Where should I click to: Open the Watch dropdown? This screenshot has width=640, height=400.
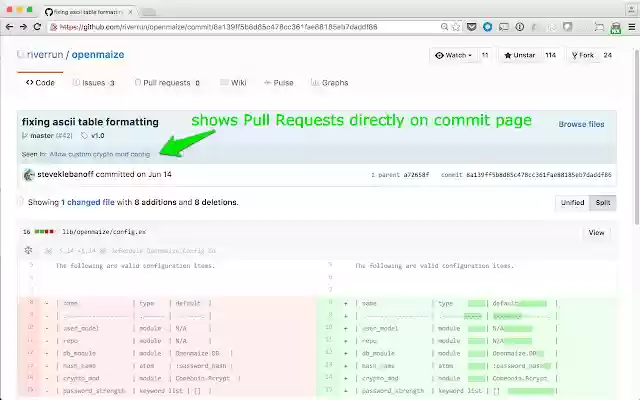[453, 55]
